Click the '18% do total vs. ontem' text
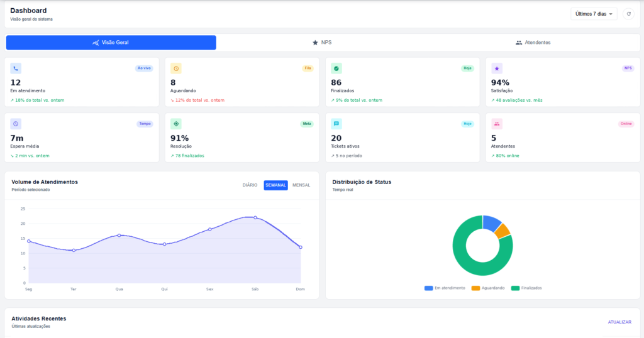The height and width of the screenshot is (338, 644). click(40, 100)
